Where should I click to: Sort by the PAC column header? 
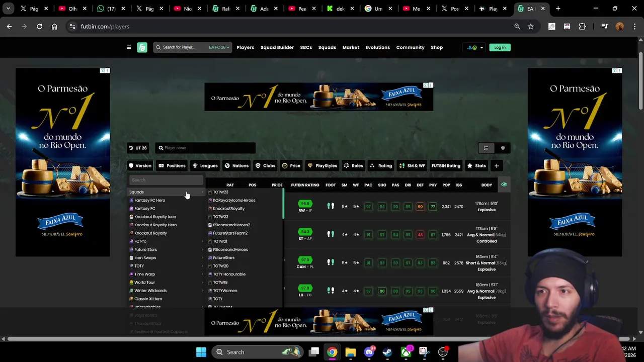tap(368, 185)
